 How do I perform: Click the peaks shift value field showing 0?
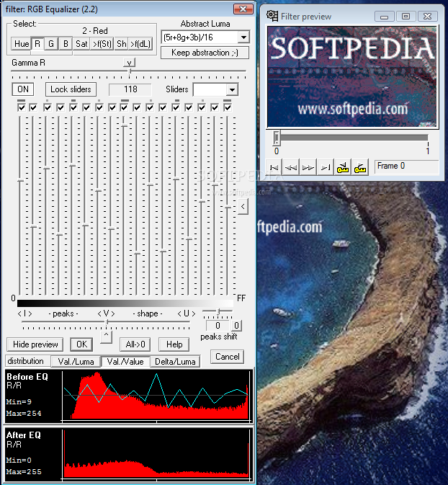coord(218,326)
